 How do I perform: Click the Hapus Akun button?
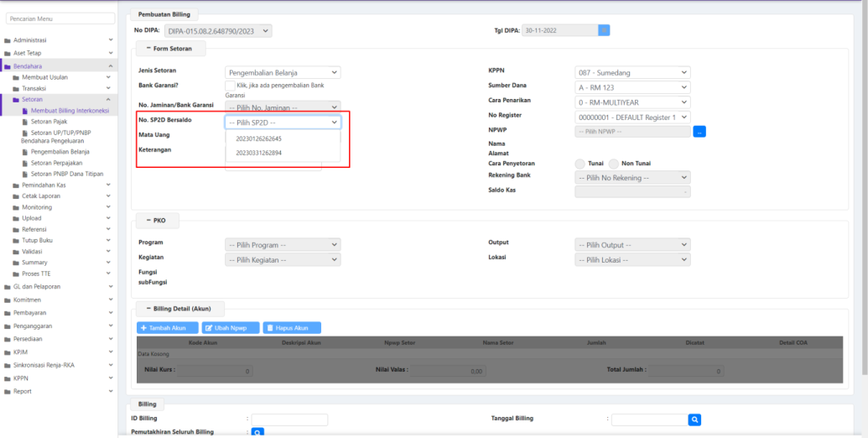point(292,328)
